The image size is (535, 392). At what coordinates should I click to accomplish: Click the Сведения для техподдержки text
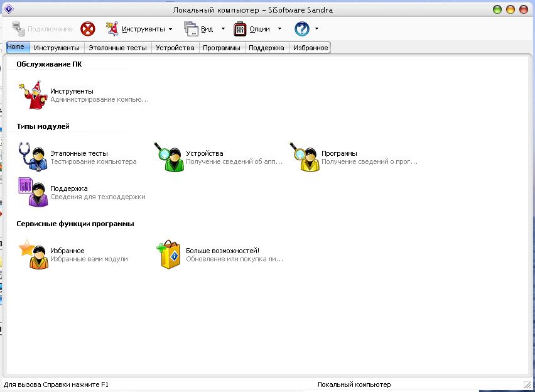click(98, 197)
